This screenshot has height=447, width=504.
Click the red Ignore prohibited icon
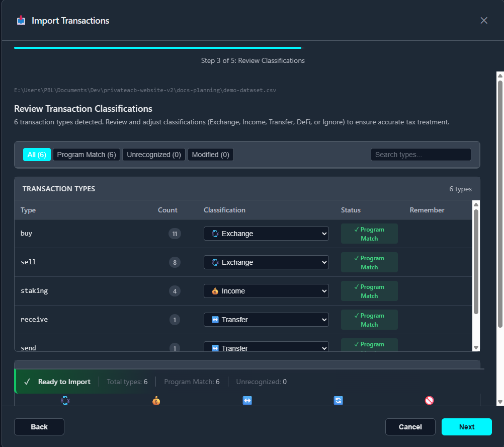pos(430,400)
